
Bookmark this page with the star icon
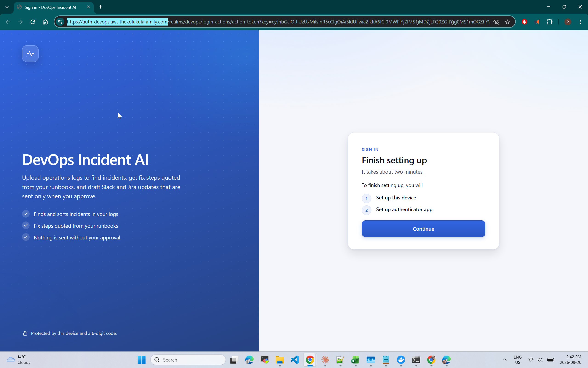(507, 22)
